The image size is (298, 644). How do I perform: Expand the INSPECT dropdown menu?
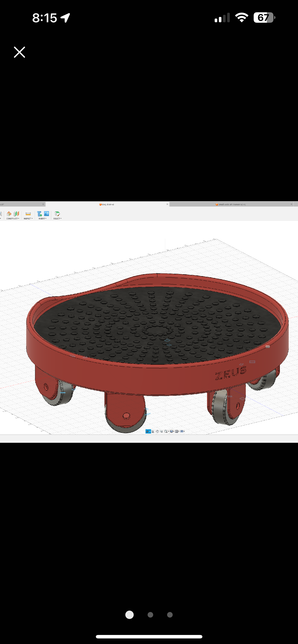click(28, 219)
